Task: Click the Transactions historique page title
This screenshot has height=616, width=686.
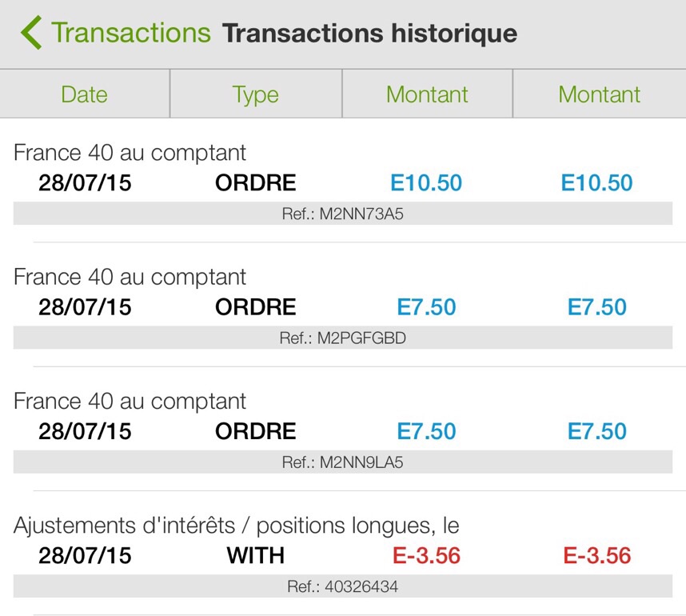Action: click(369, 34)
